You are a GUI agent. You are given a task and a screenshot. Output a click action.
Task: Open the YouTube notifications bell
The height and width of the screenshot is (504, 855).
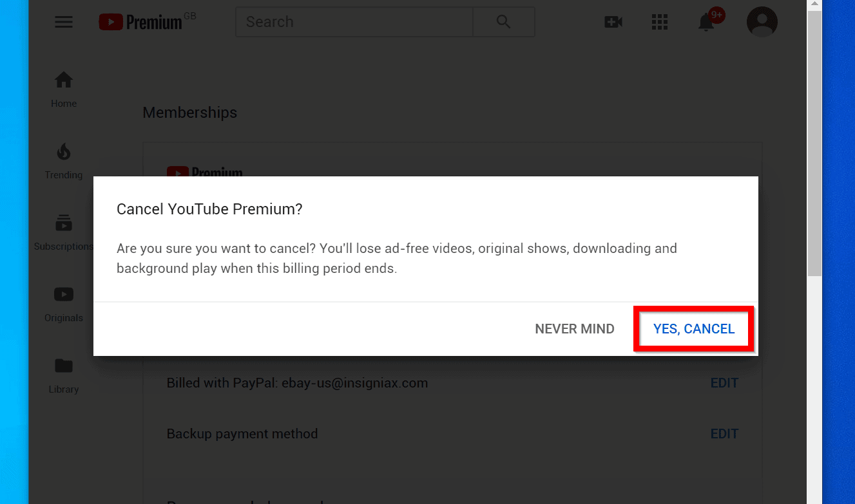[x=706, y=22]
